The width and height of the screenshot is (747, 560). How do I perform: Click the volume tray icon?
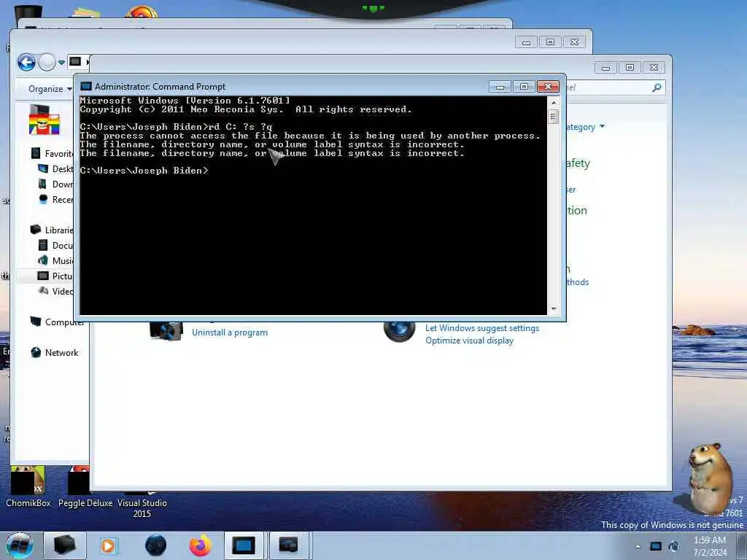[x=673, y=546]
